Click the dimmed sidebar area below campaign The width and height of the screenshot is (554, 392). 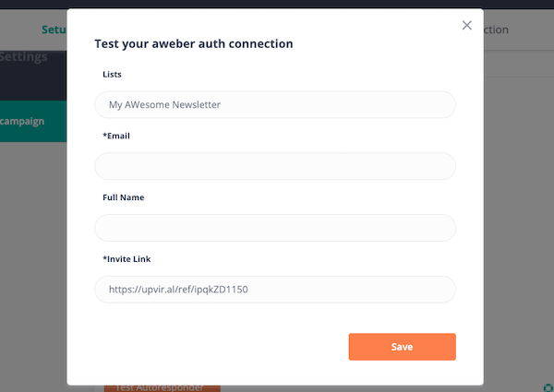(x=33, y=258)
